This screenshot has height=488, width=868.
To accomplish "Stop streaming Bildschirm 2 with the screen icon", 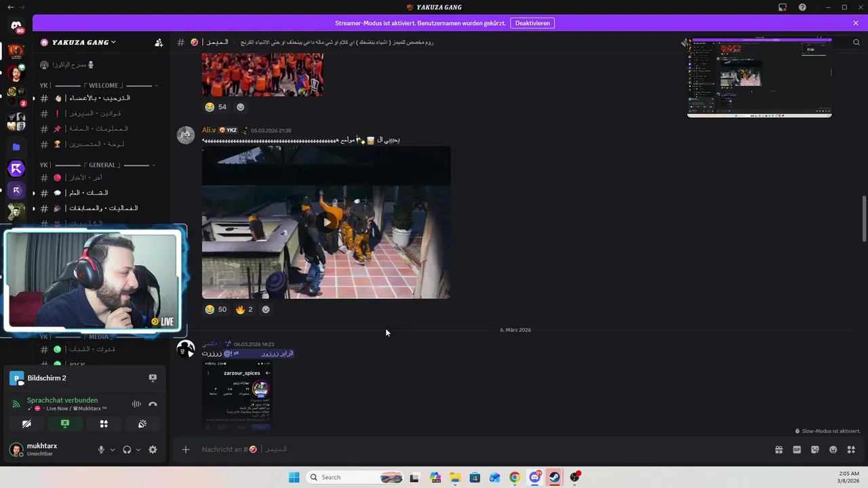I will tap(153, 378).
